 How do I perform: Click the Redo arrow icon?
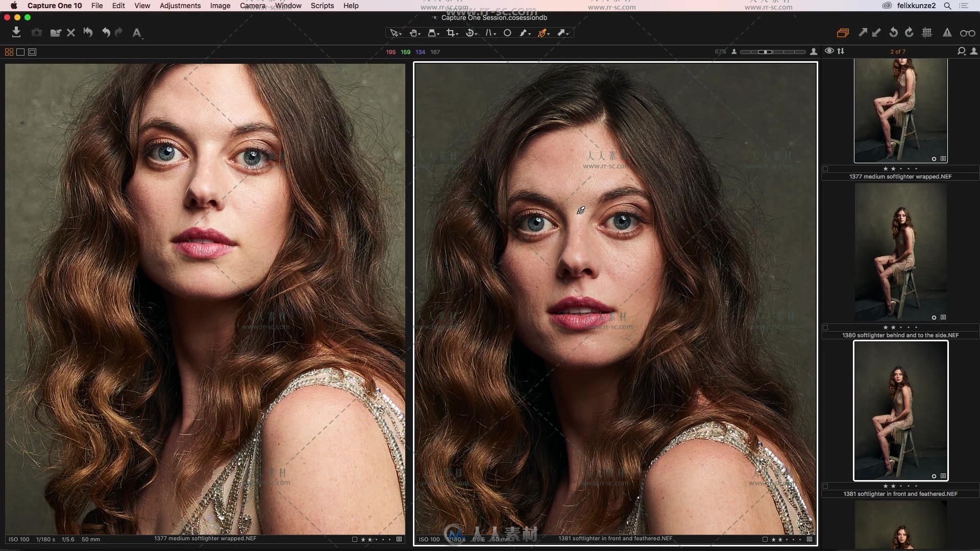coord(119,33)
